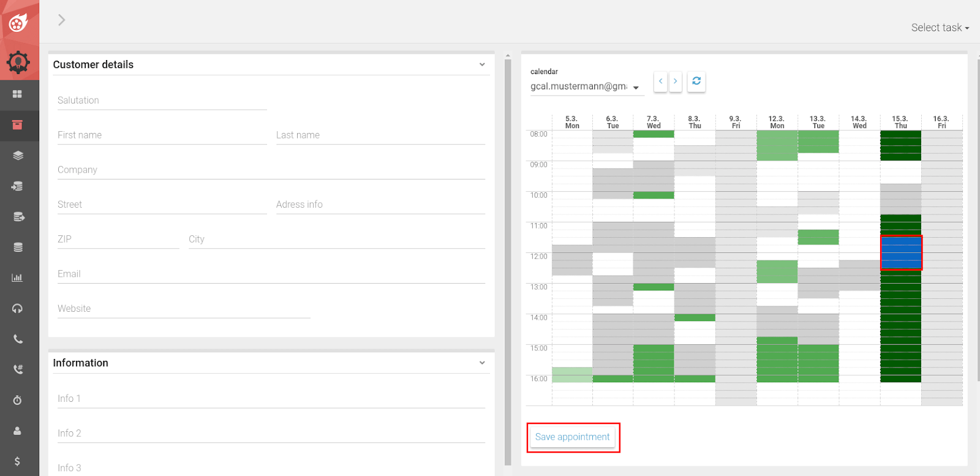The width and height of the screenshot is (980, 476).
Task: Open the layers stack icon in sidebar
Action: pyautogui.click(x=17, y=156)
